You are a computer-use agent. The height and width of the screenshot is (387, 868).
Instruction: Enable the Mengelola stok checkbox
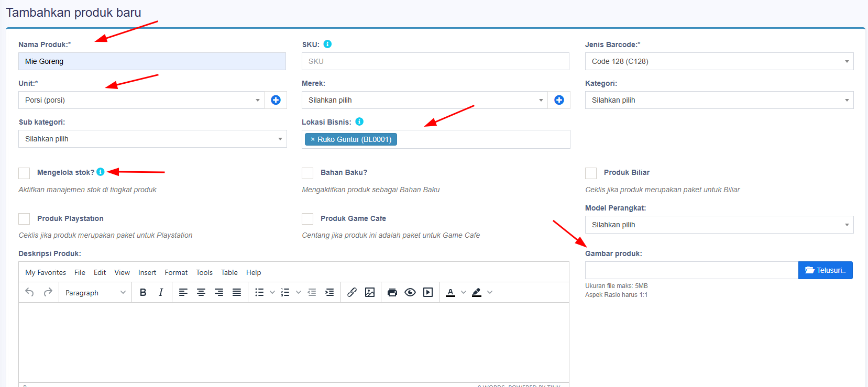pos(24,173)
